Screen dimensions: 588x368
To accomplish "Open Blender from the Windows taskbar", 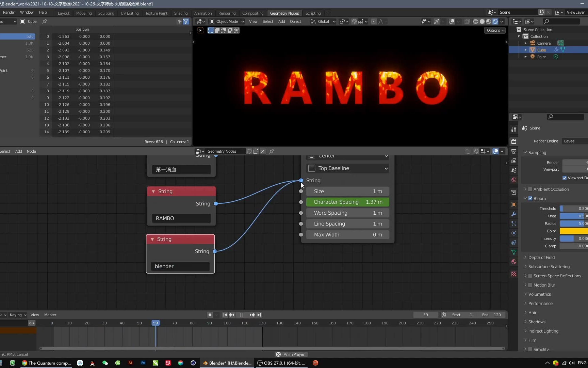I will pyautogui.click(x=227, y=363).
